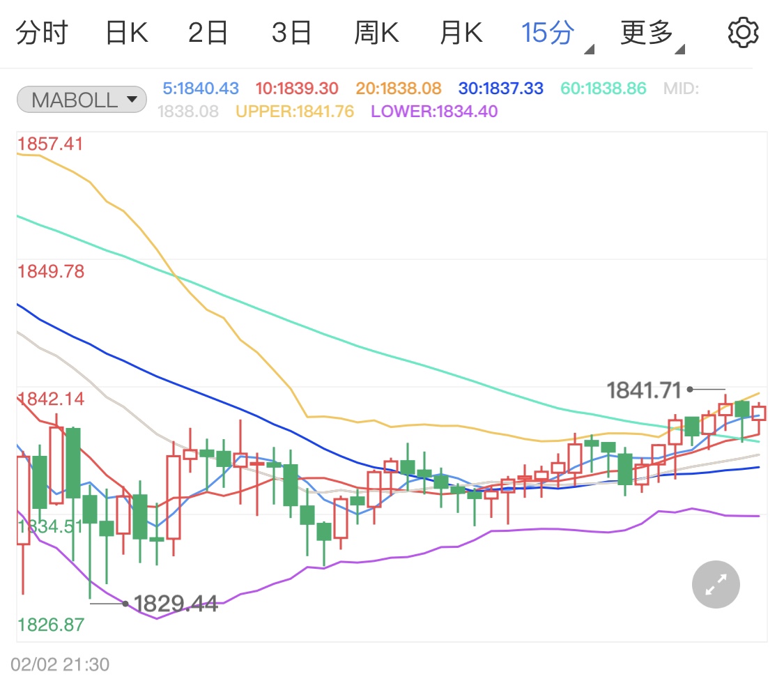Click the 10:1839.30 moving average value
This screenshot has height=688, width=784.
[297, 89]
